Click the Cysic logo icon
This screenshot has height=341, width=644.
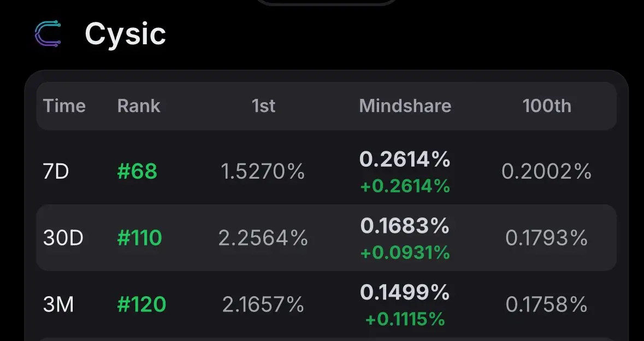point(48,34)
